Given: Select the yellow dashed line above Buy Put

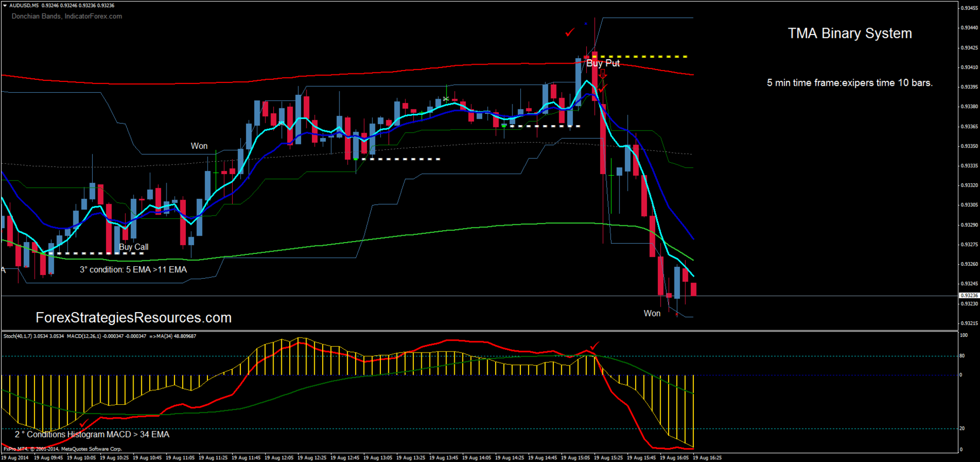Looking at the screenshot, I should 640,57.
